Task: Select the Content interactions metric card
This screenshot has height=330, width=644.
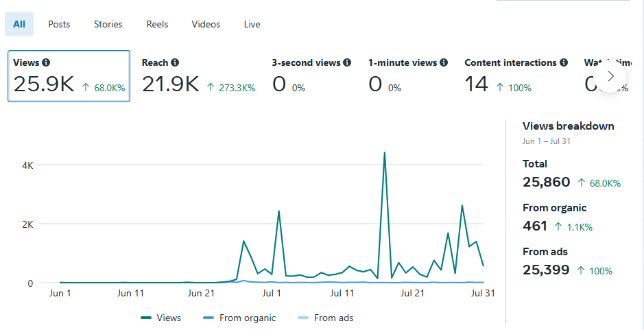Action: [514, 76]
